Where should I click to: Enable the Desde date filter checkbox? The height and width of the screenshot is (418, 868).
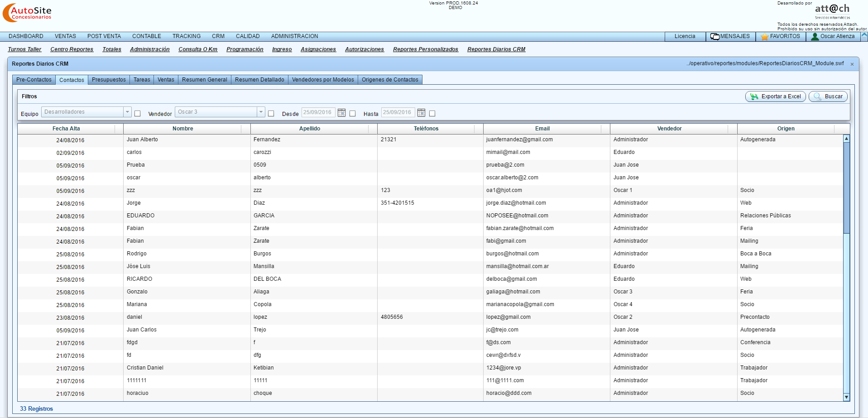(353, 114)
